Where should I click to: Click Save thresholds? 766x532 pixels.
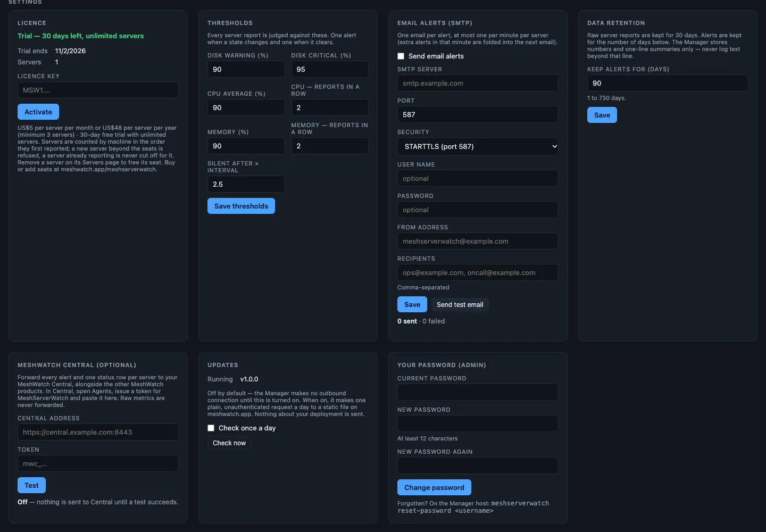[x=241, y=206]
